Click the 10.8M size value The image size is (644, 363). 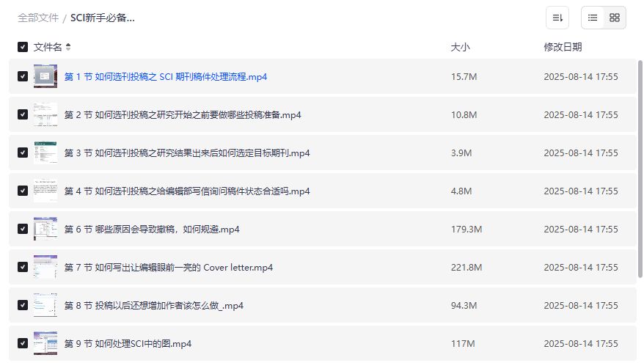(464, 115)
